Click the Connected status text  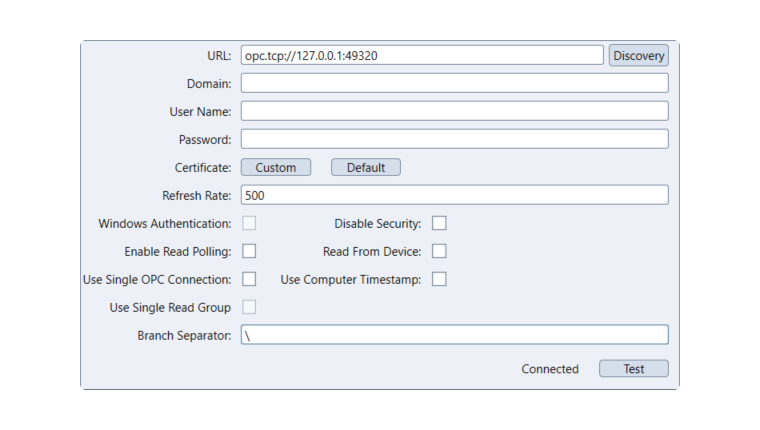(x=550, y=369)
